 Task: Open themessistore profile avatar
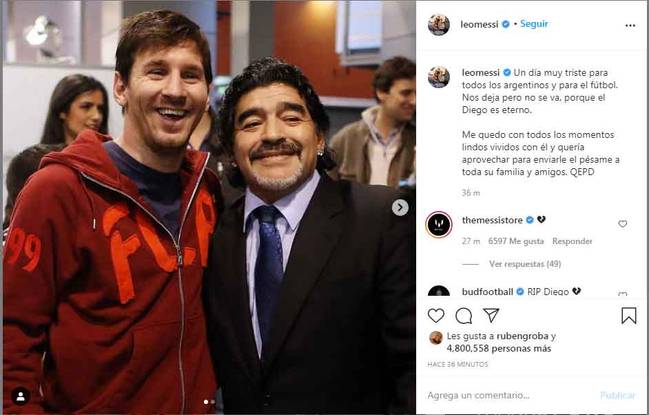point(438,223)
